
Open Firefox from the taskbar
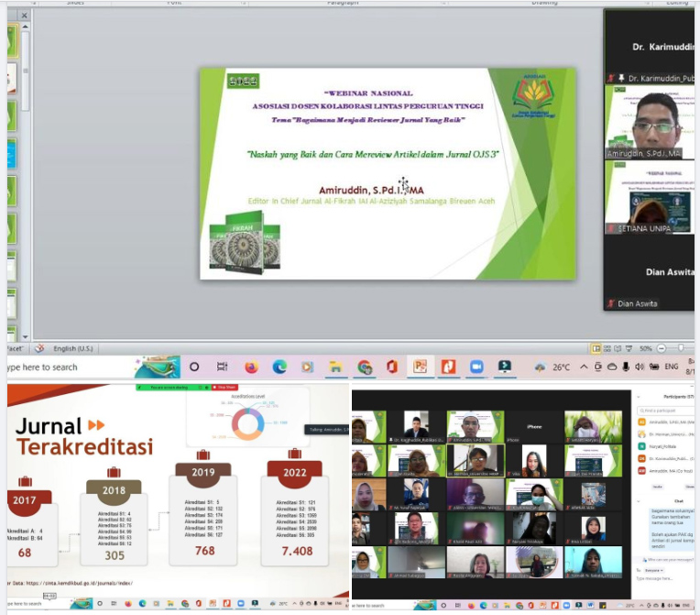coord(250,367)
